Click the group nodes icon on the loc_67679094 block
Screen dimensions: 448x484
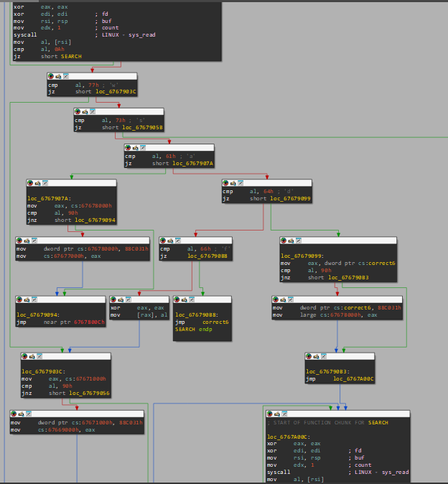point(33,298)
